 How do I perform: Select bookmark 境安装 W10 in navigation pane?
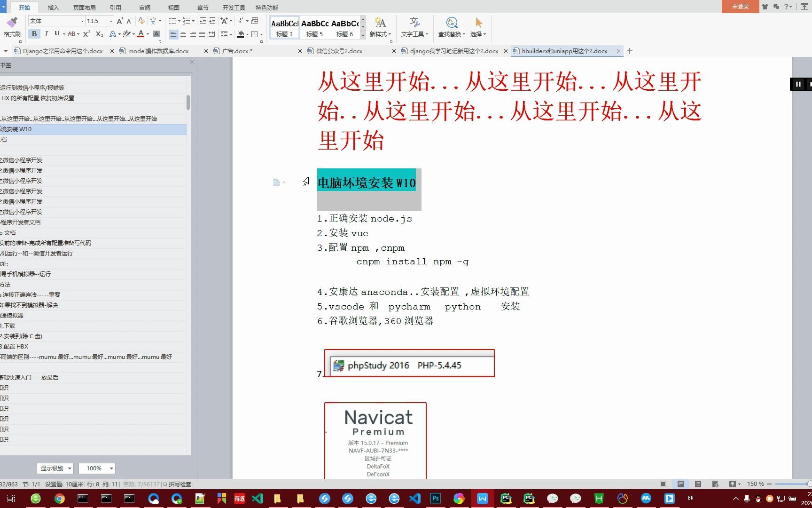(x=93, y=129)
